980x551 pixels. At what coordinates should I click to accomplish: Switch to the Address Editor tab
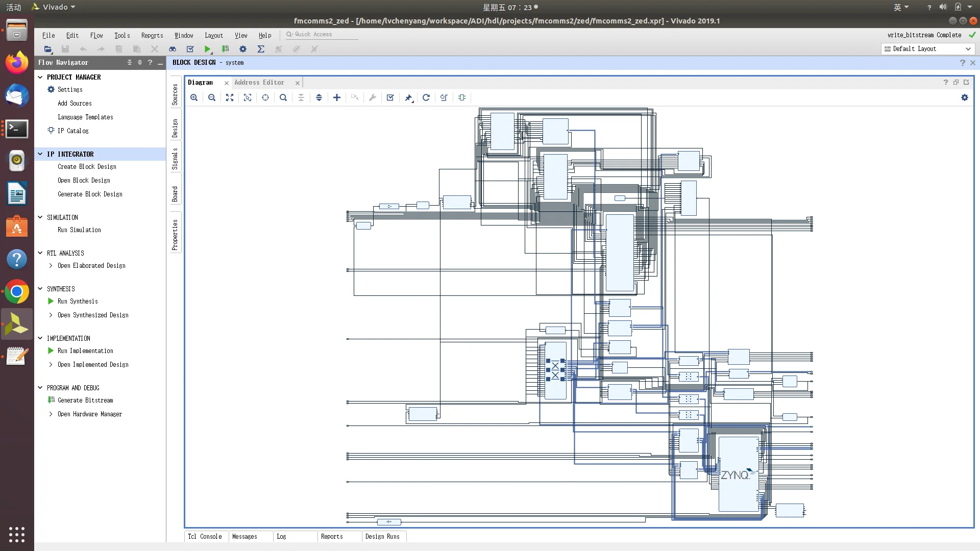259,83
